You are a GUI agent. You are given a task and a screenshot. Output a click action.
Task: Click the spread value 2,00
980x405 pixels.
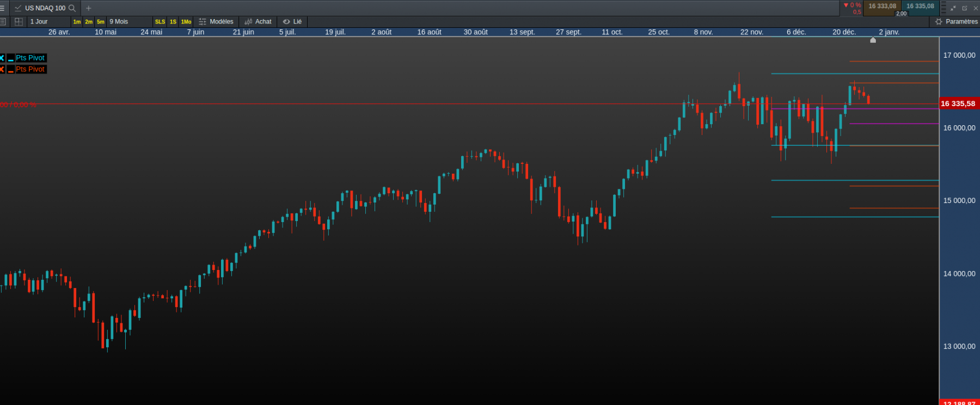pos(902,14)
